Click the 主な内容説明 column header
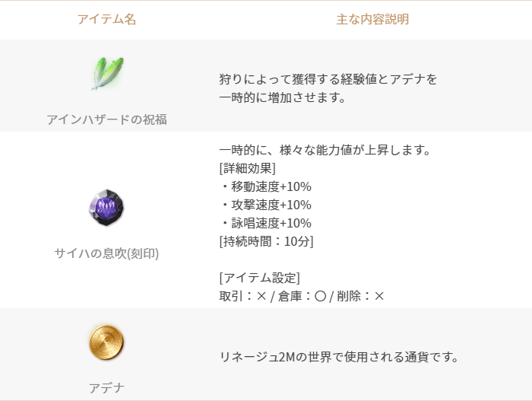 point(372,19)
